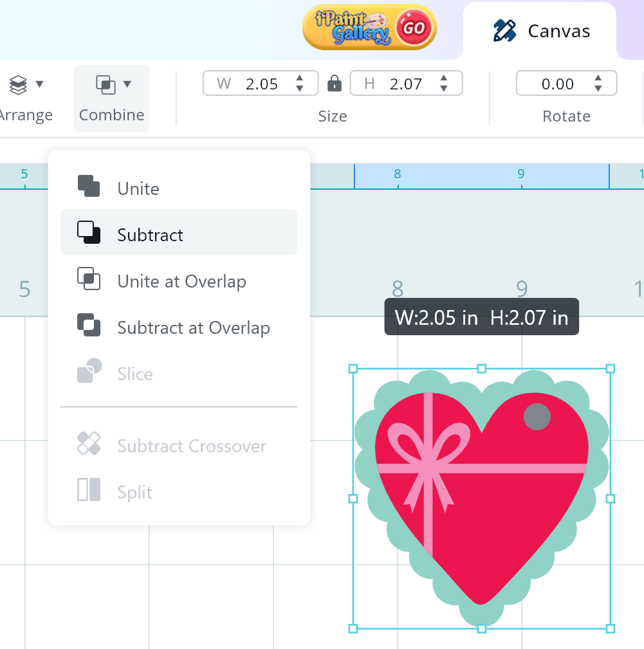Click the Subtract icon in menu

click(x=89, y=232)
